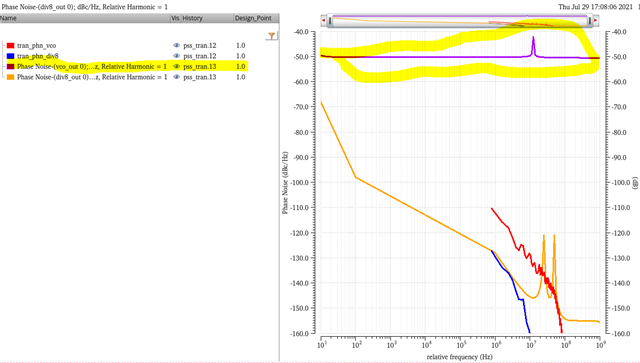Click the right-axis (dB) unit label

635,183
